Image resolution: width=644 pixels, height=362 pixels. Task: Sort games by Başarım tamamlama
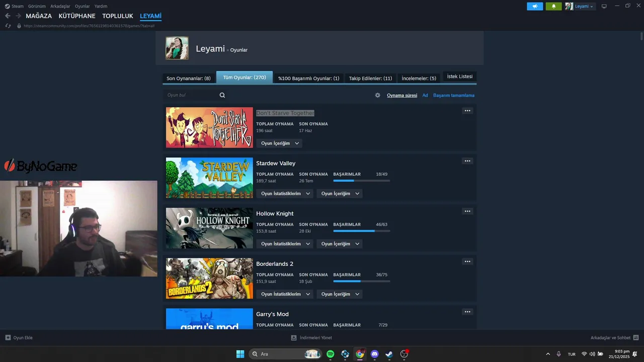454,95
